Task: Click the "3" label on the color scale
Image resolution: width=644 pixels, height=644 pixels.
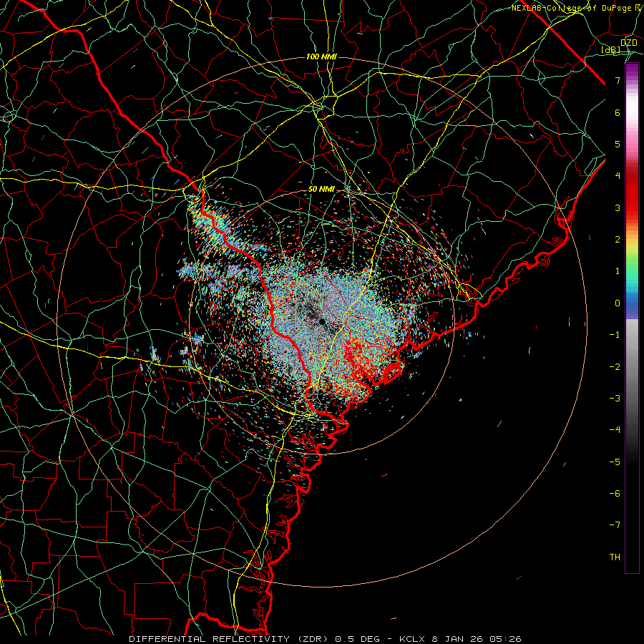Action: tap(618, 208)
